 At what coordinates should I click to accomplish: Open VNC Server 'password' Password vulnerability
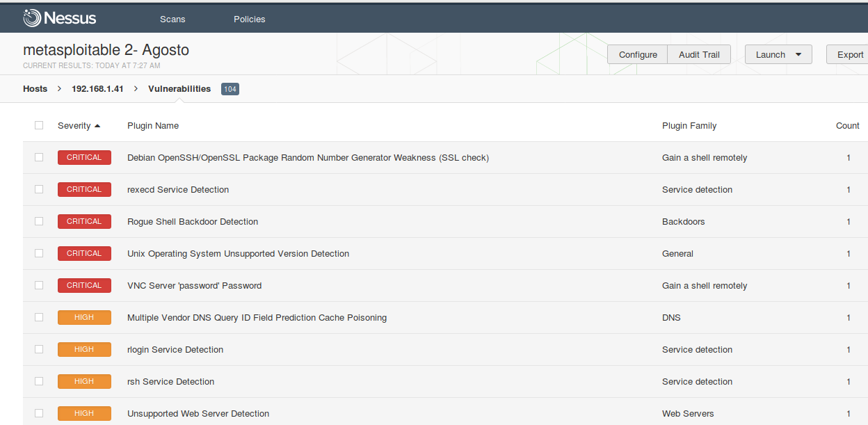point(195,286)
